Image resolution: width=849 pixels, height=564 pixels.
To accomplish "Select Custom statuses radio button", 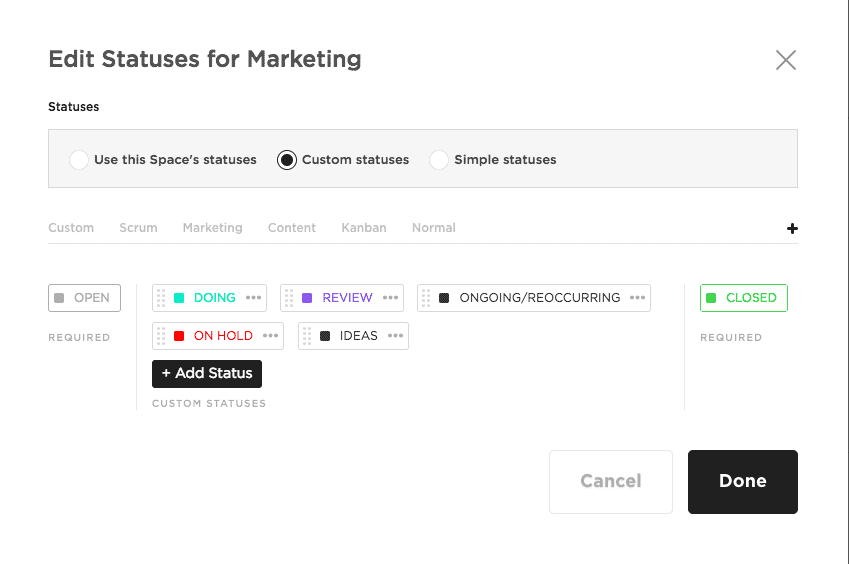I will tap(287, 160).
